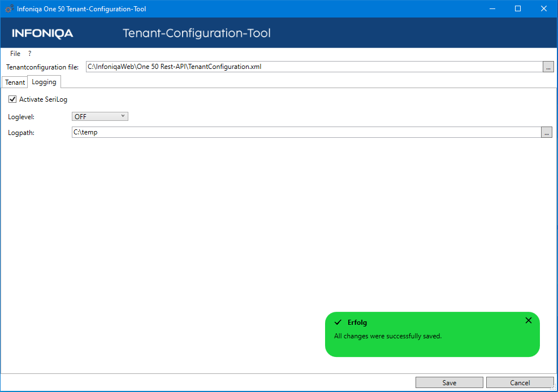Click the Cancel button
Image resolution: width=558 pixels, height=392 pixels.
(x=520, y=382)
